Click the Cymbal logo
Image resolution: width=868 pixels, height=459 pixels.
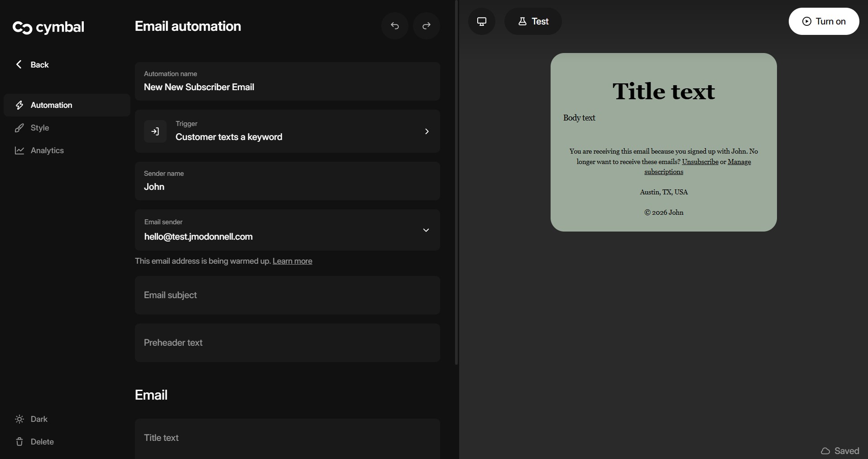point(48,28)
